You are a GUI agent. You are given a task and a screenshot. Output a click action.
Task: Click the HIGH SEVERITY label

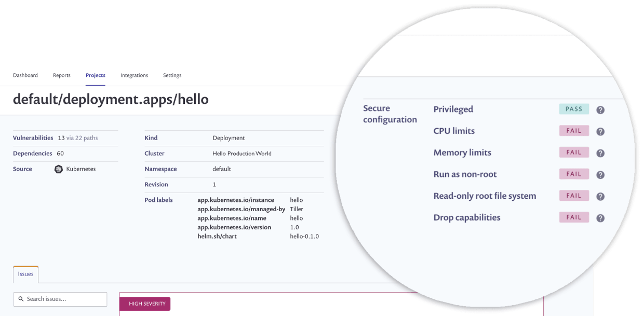pyautogui.click(x=145, y=304)
